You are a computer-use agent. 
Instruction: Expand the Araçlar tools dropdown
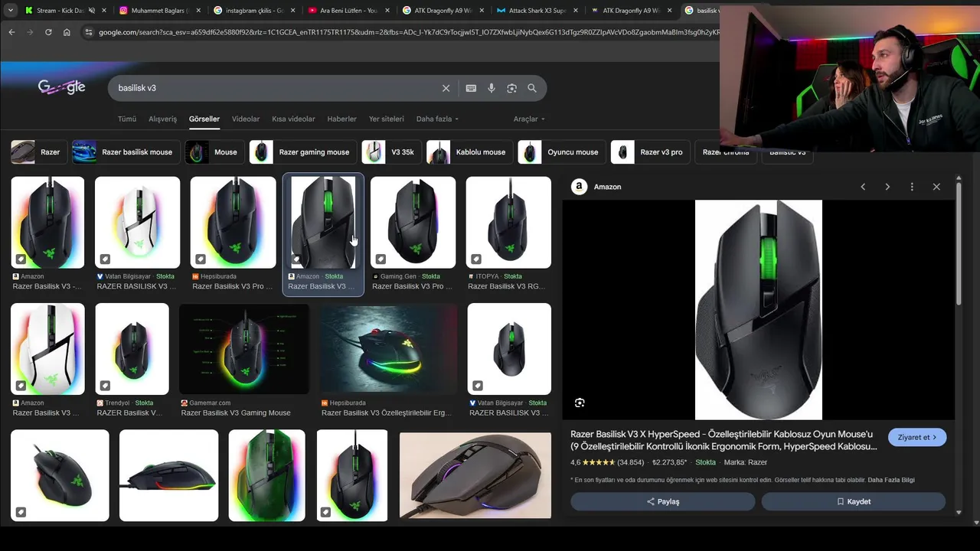tap(529, 119)
